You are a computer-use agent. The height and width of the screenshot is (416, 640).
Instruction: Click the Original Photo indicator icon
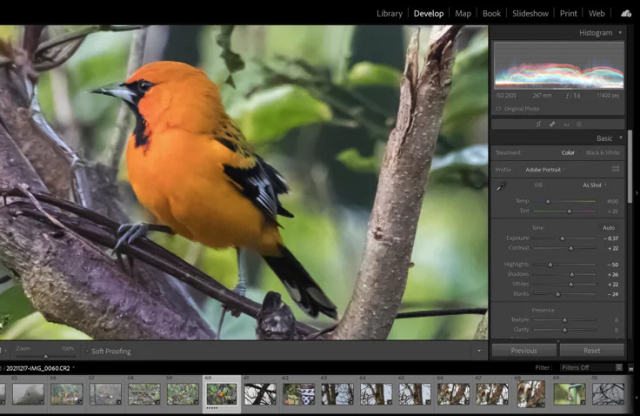(498, 107)
